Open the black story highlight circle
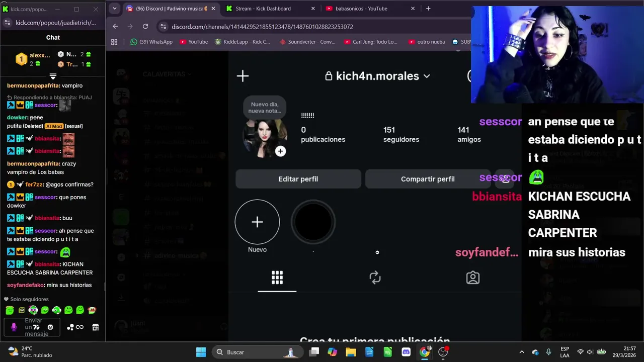Viewport: 644px width, 362px height. [x=313, y=222]
